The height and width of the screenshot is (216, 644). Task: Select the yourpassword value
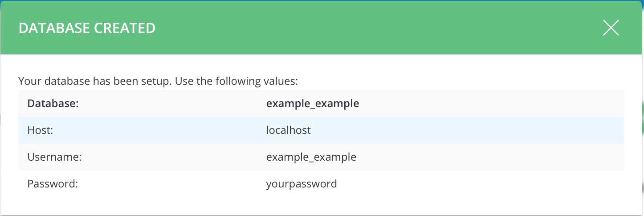[x=301, y=183]
